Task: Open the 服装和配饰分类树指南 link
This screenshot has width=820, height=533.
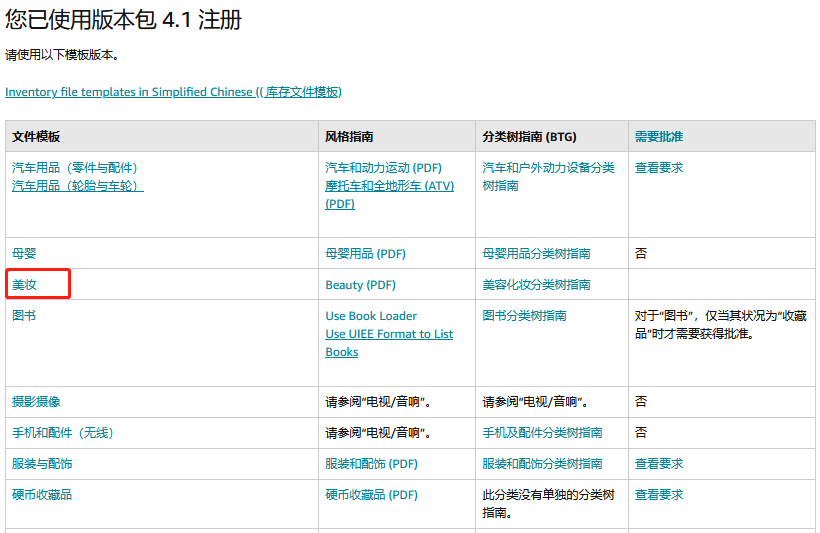Action: [x=542, y=463]
